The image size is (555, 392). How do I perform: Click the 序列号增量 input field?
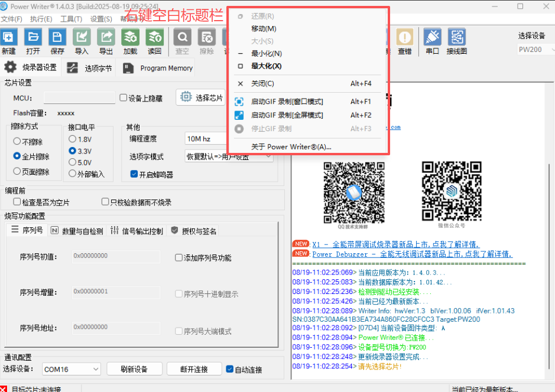pos(116,292)
